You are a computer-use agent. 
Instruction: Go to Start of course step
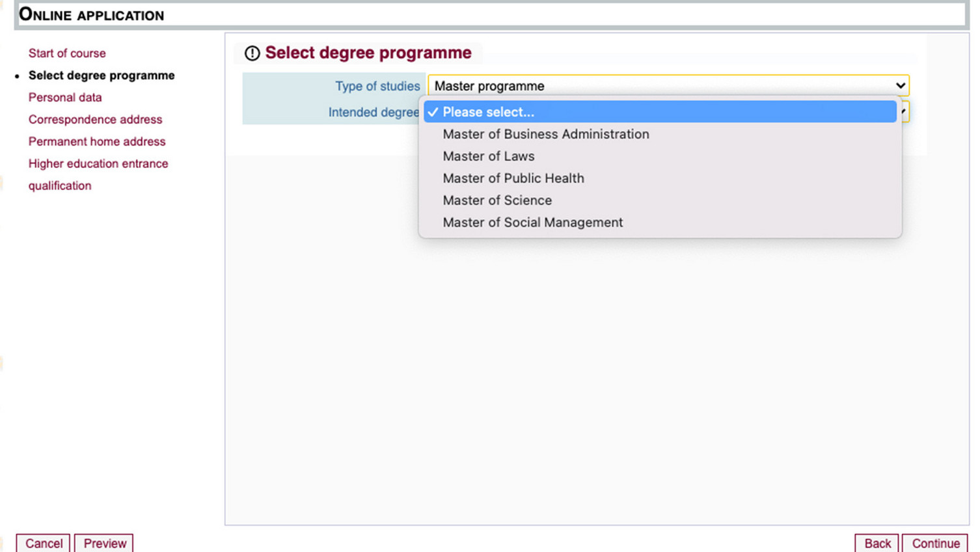pos(67,53)
